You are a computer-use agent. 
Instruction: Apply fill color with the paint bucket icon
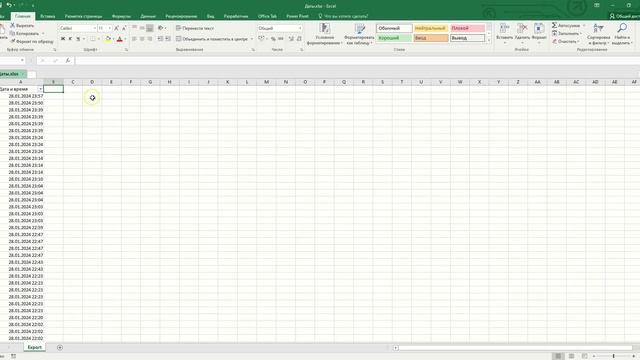pyautogui.click(x=108, y=39)
